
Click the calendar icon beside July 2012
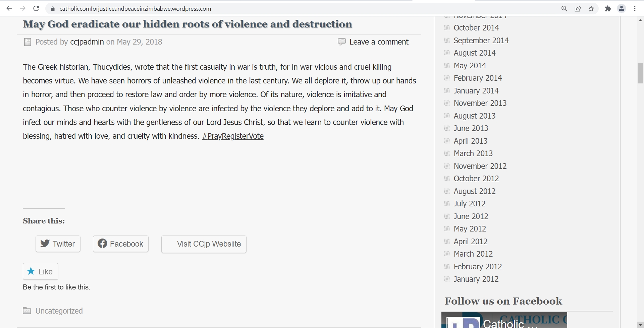pyautogui.click(x=447, y=203)
